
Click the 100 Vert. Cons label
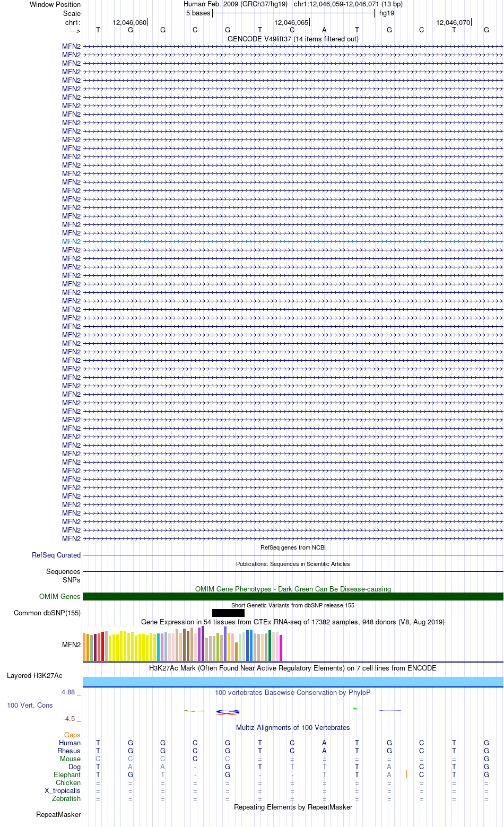tap(30, 705)
